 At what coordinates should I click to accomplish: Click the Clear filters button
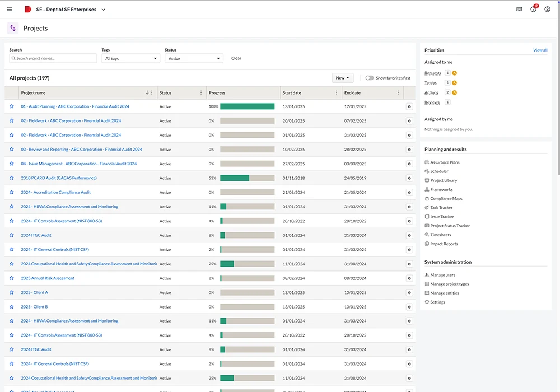pos(236,58)
